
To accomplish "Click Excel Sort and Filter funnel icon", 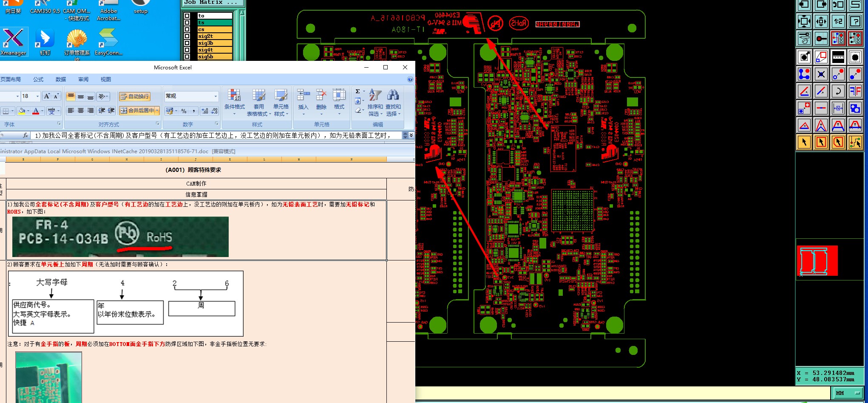I will 375,103.
